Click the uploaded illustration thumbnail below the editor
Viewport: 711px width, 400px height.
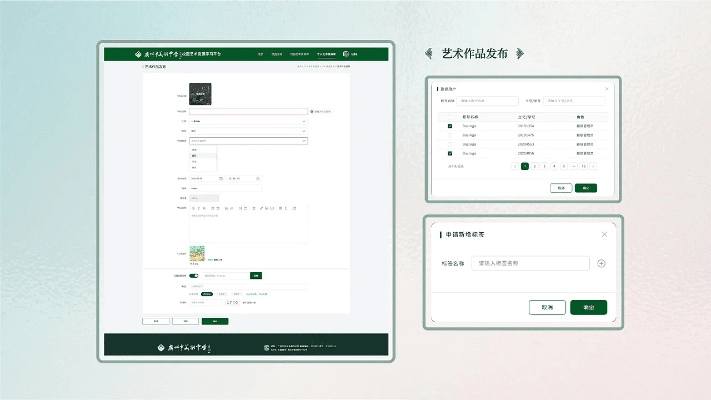coord(198,255)
